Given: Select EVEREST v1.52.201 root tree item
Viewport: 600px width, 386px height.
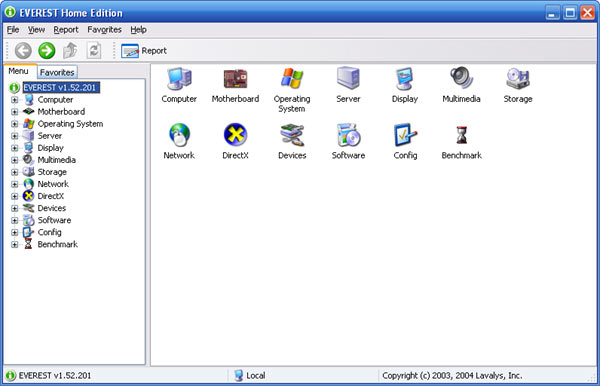Looking at the screenshot, I should click(x=61, y=88).
